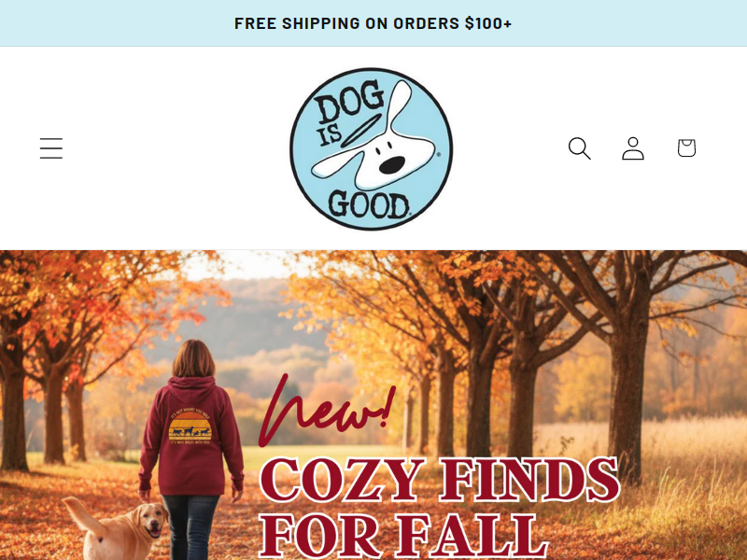Click the For Fall banner text
This screenshot has height=560, width=747.
coord(403,535)
